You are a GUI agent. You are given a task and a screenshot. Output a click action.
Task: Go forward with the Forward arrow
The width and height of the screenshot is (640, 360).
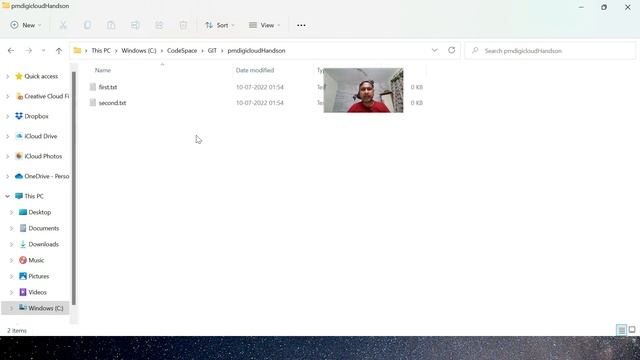pyautogui.click(x=29, y=51)
